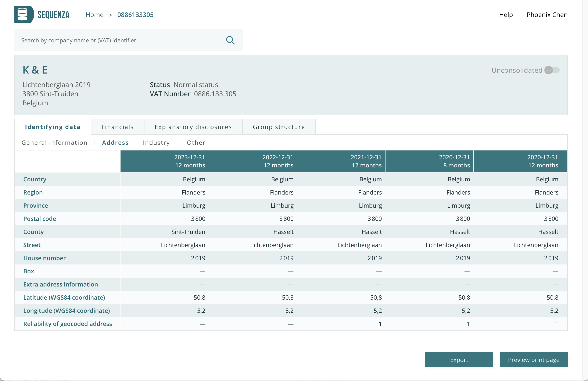Open the Other subsection
Viewport: 588px width, 381px height.
coord(196,143)
